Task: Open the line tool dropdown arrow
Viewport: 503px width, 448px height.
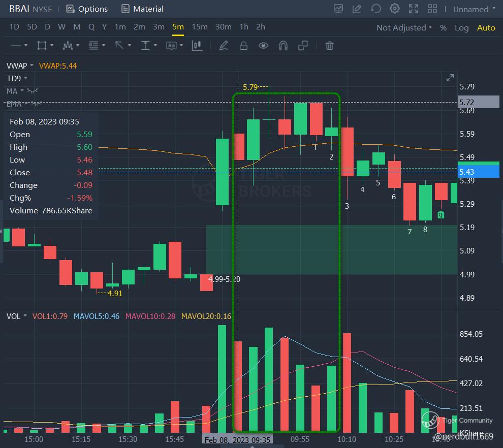Action: [x=26, y=46]
